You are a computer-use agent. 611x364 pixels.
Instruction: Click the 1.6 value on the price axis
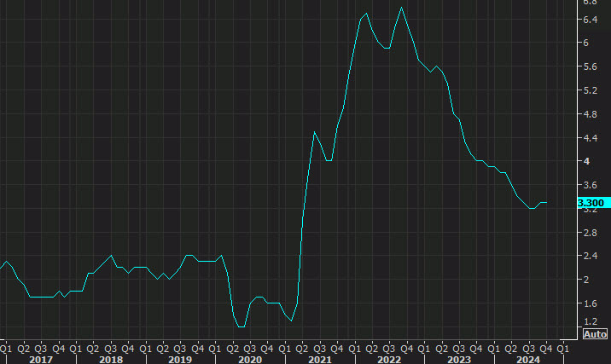590,303
